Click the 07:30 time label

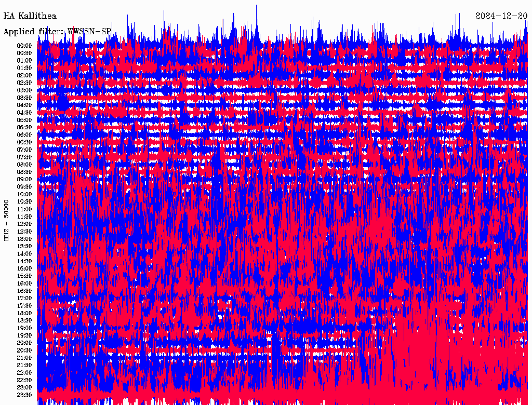click(24, 157)
